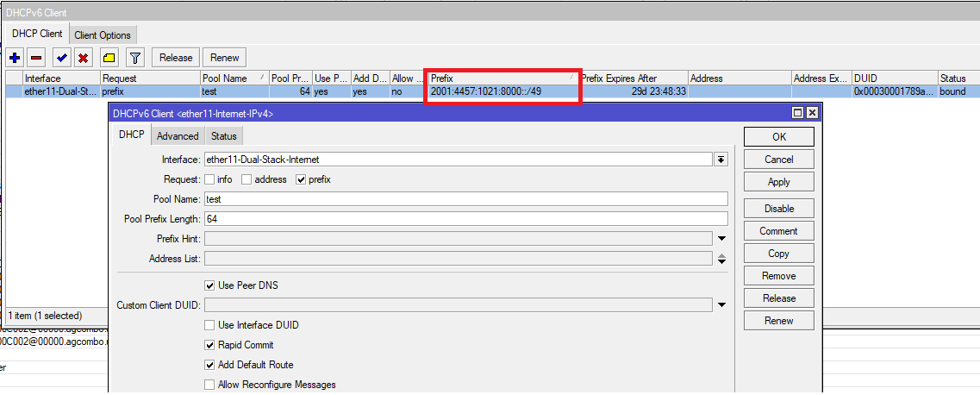The width and height of the screenshot is (980, 395).
Task: Enable entry with blue checkmark icon
Action: point(61,58)
